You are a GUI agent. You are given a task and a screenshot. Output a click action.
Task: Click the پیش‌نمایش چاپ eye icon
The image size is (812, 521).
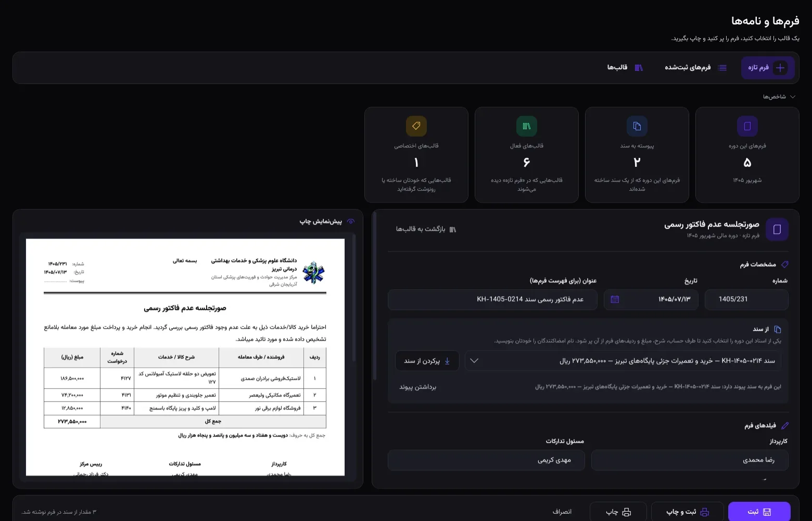pyautogui.click(x=351, y=221)
